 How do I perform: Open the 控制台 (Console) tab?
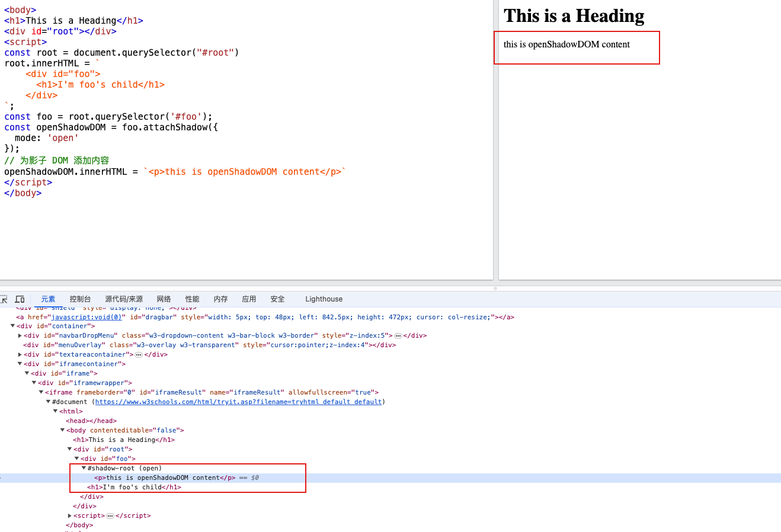[x=81, y=299]
